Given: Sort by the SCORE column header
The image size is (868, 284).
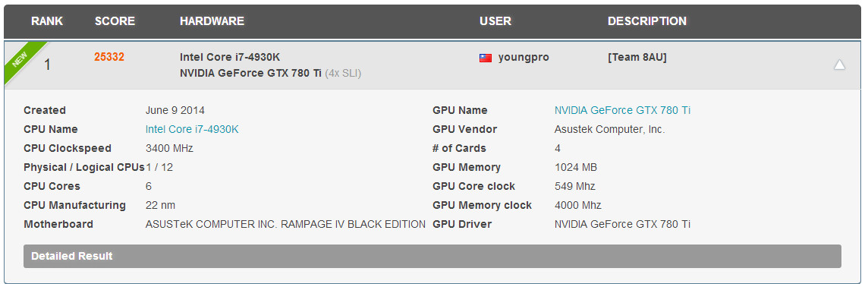Looking at the screenshot, I should click(x=115, y=21).
